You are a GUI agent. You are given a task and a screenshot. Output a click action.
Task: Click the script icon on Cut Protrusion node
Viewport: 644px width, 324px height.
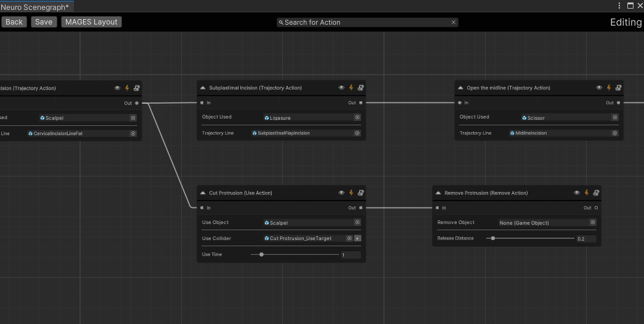point(361,193)
